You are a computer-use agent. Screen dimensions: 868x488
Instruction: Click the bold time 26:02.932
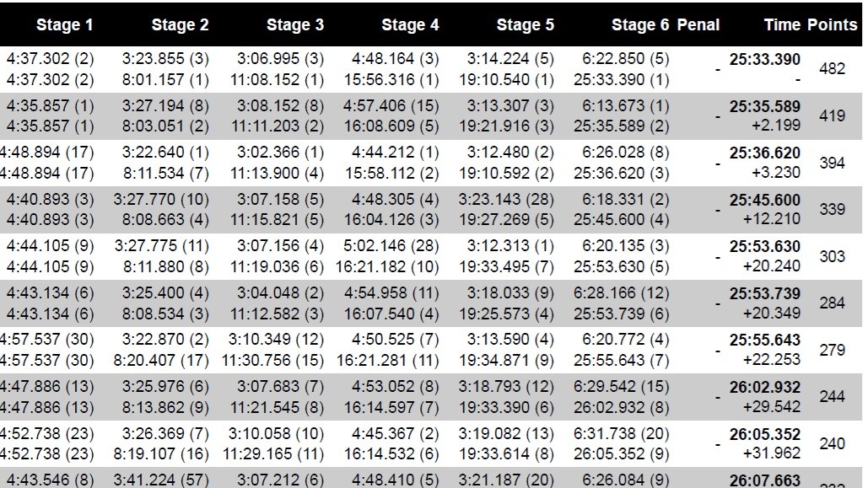pyautogui.click(x=764, y=388)
